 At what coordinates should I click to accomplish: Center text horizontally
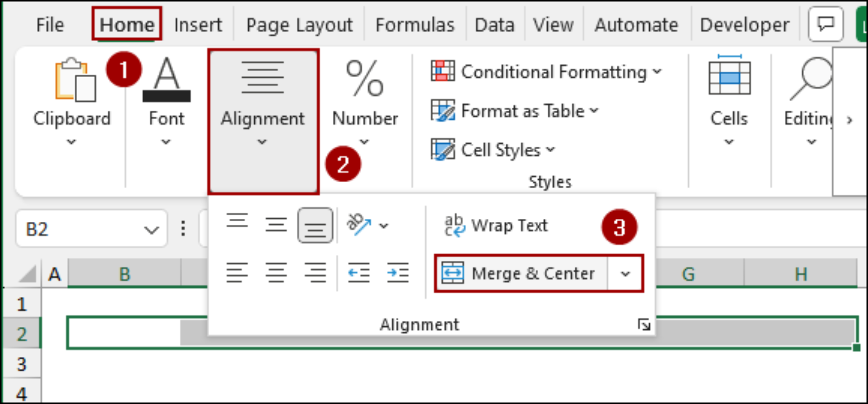tap(276, 273)
